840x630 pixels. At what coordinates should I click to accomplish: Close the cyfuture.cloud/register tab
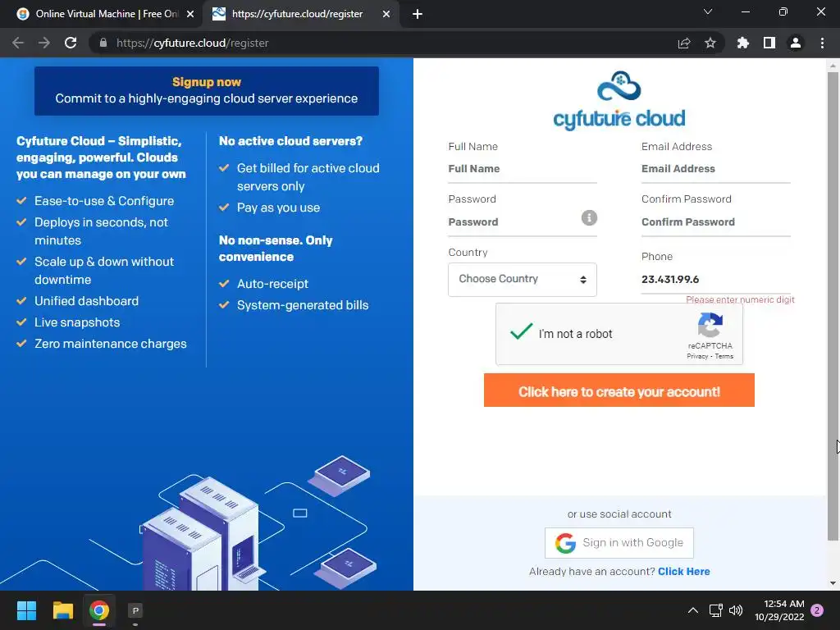point(386,14)
